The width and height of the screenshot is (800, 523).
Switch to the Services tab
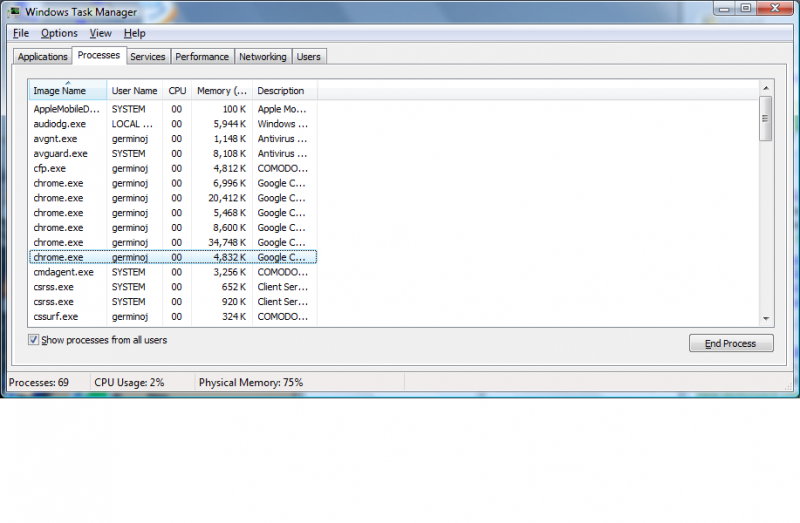(148, 57)
